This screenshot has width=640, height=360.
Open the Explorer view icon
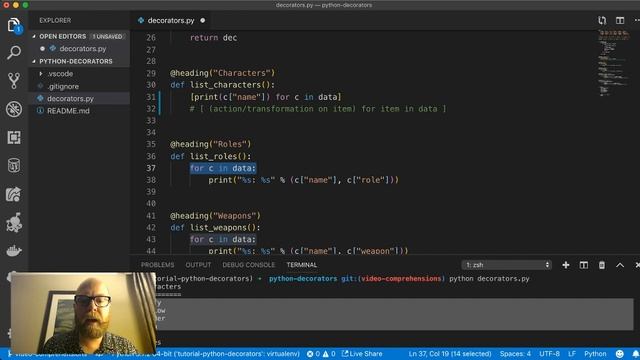click(x=14, y=25)
